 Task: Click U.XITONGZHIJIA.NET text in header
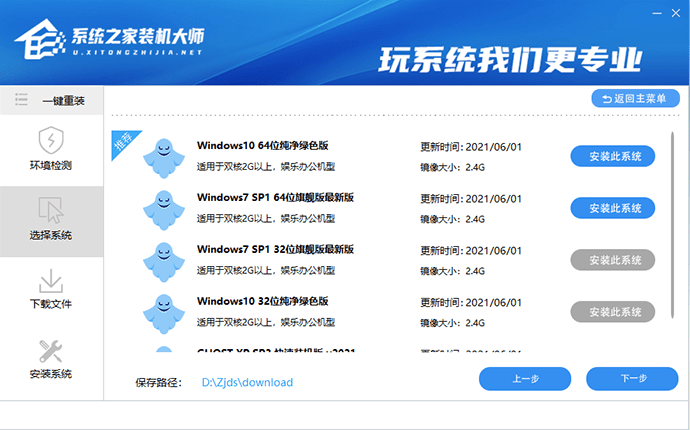point(137,52)
